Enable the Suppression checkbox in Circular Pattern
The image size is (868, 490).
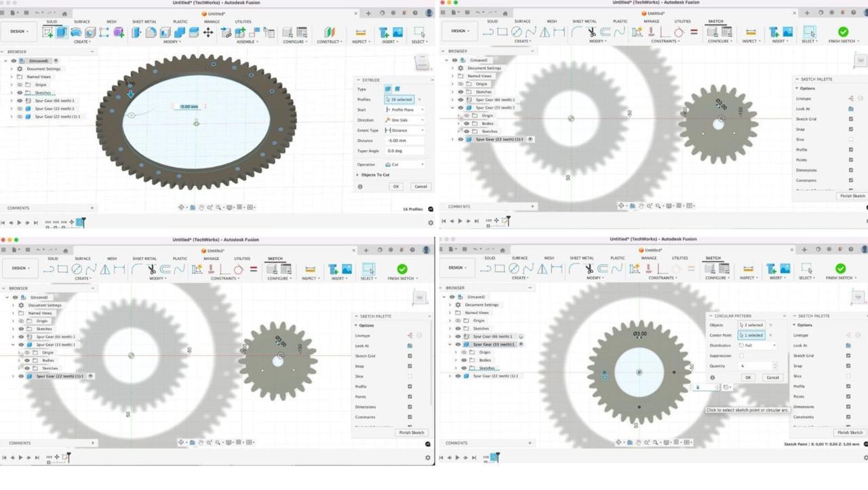[741, 356]
